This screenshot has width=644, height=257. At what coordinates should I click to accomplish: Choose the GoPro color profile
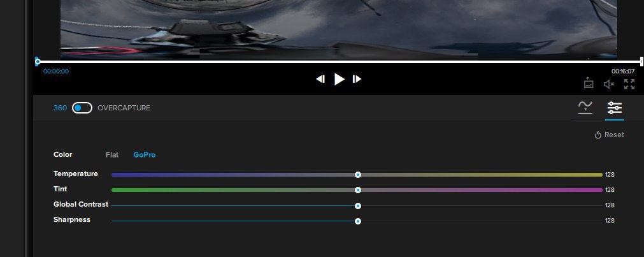click(x=145, y=155)
